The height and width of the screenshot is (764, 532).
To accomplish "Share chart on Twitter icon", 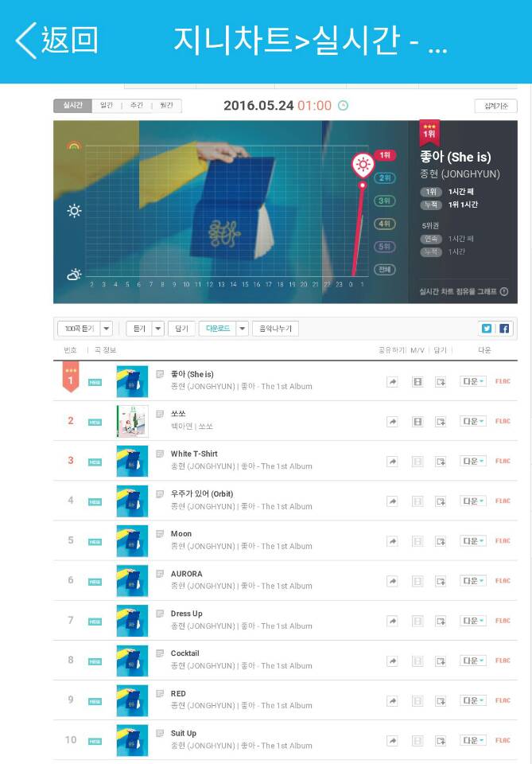I will 487,329.
